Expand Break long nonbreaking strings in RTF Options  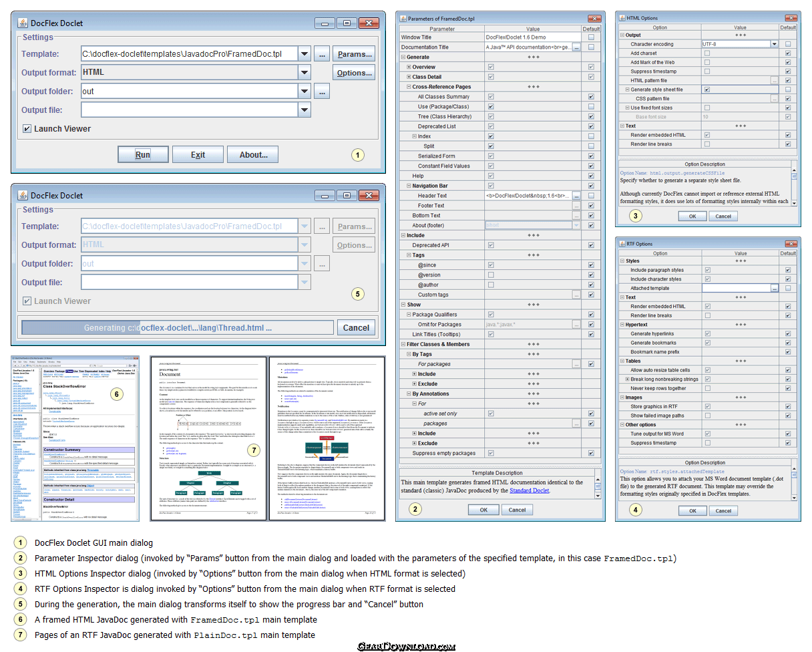pyautogui.click(x=628, y=379)
